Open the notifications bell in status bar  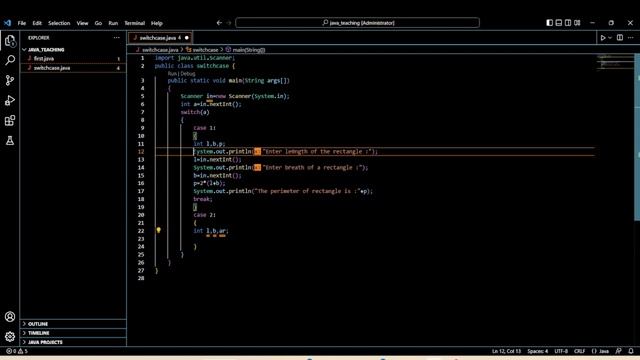631,351
